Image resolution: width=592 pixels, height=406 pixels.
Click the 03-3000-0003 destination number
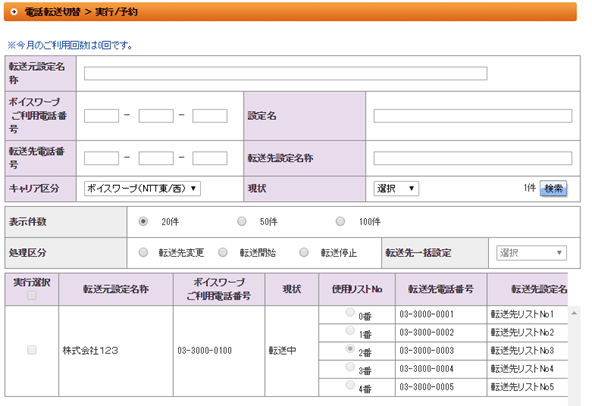[427, 350]
